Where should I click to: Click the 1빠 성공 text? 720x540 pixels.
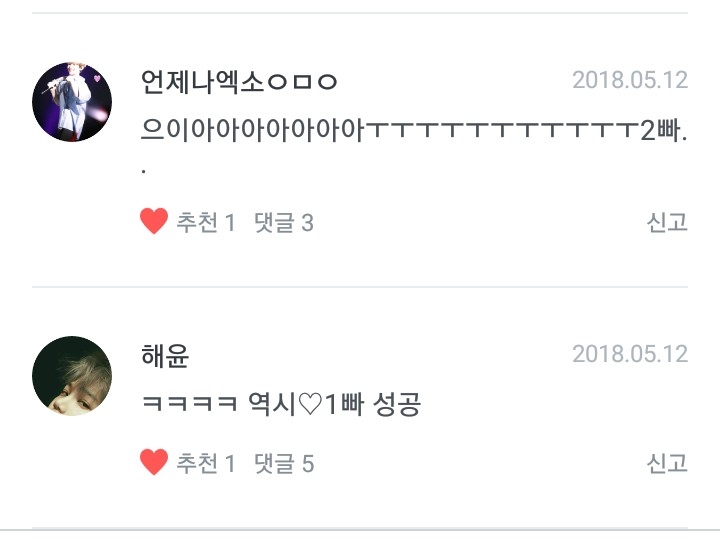click(x=372, y=404)
